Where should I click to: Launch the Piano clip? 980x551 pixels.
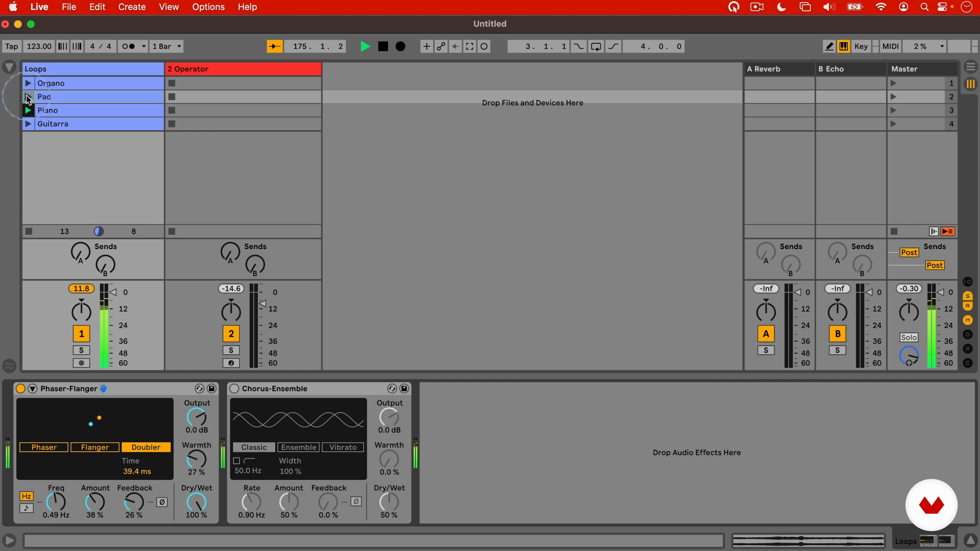point(28,110)
